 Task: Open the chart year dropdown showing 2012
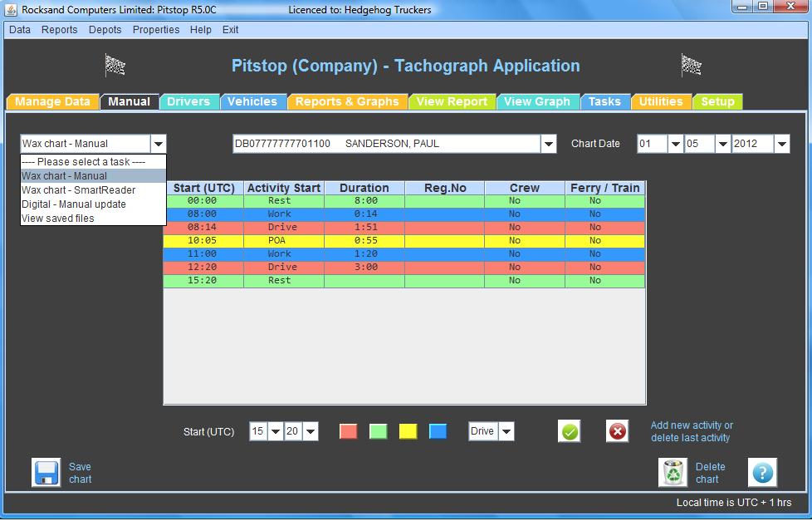pyautogui.click(x=781, y=144)
